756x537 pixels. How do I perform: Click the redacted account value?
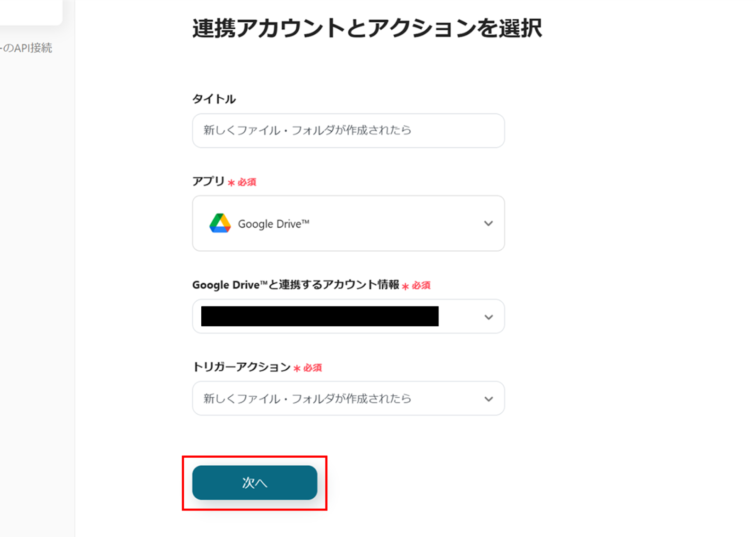tap(319, 316)
